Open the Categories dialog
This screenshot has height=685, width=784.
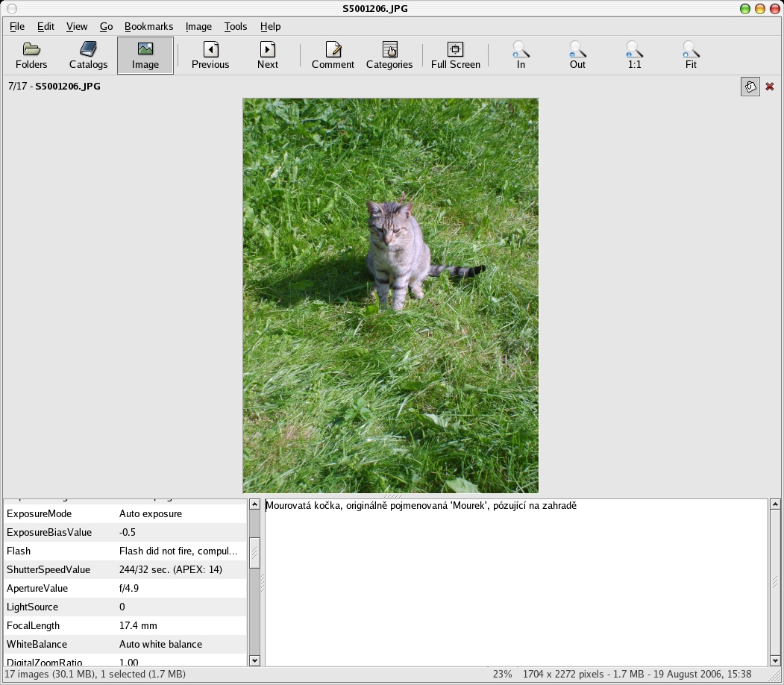(x=389, y=55)
